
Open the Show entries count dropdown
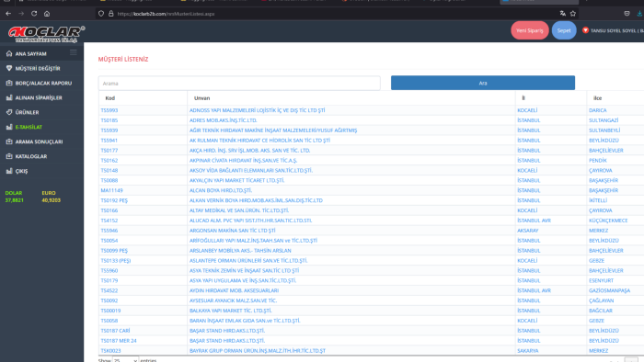coord(125,360)
